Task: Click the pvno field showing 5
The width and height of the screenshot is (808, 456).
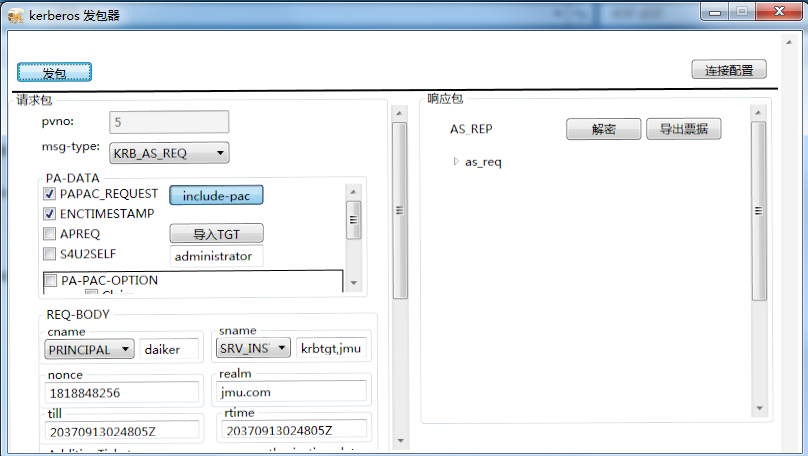Action: pyautogui.click(x=169, y=122)
